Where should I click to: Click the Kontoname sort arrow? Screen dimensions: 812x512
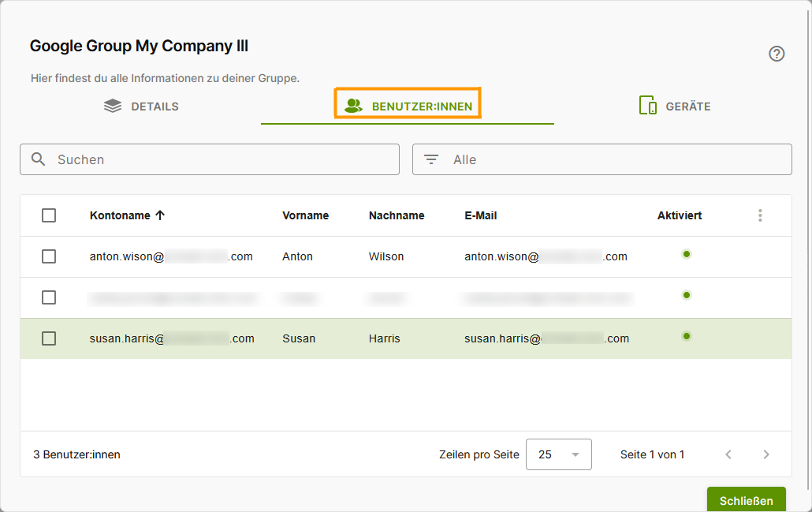pyautogui.click(x=160, y=215)
